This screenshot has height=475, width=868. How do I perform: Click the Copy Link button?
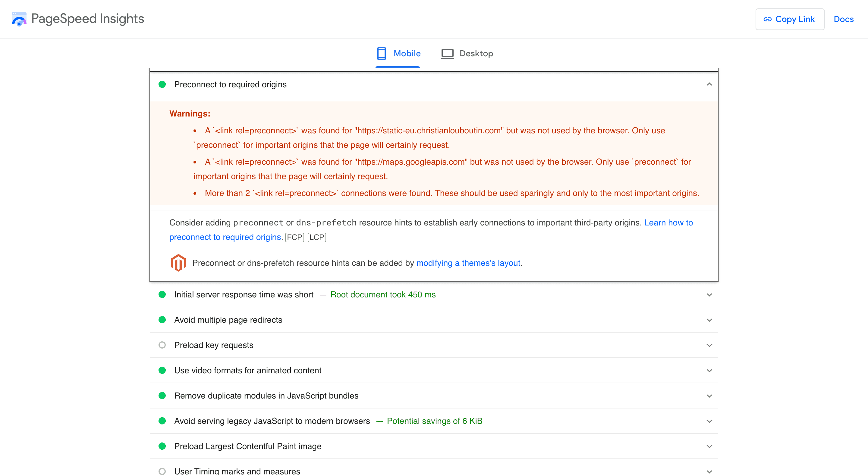pos(790,19)
